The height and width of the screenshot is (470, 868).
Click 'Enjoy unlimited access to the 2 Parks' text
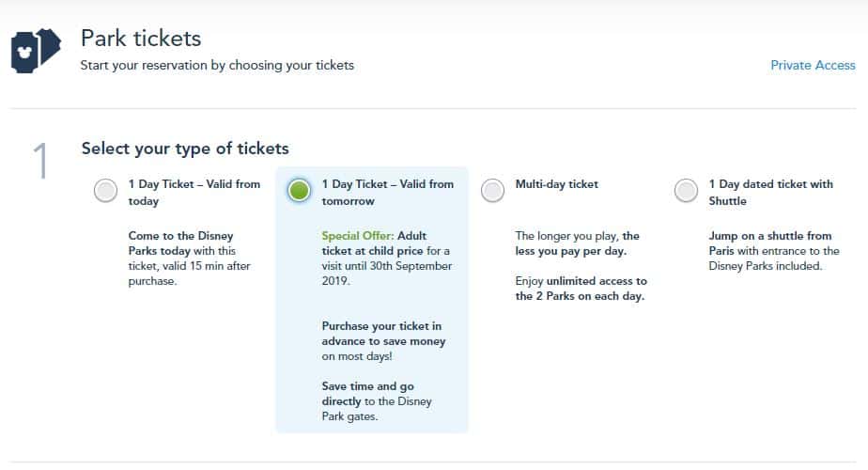(581, 289)
